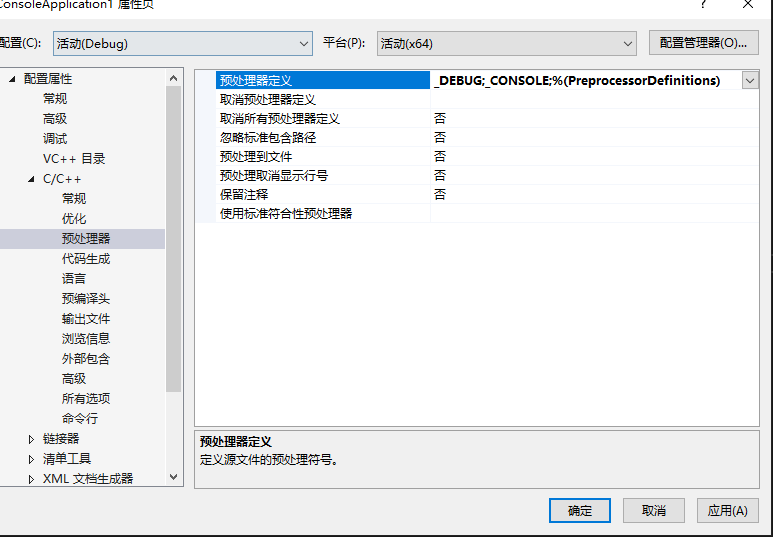773x537 pixels.
Task: Click the 取消 button
Action: 654,510
